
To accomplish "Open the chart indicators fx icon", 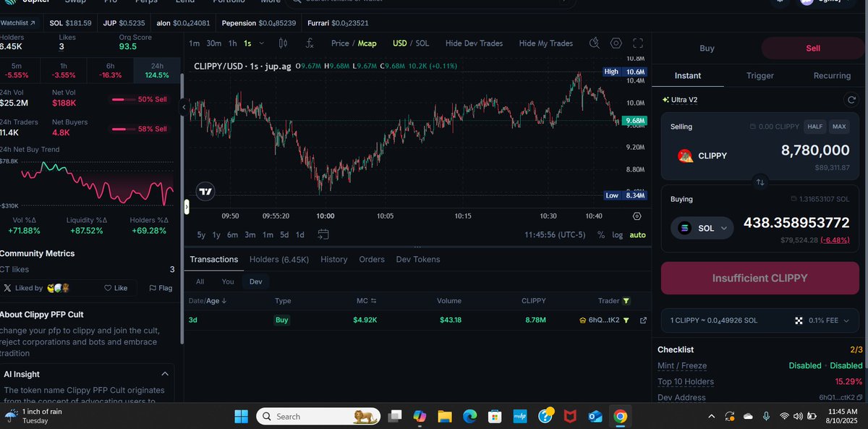I will click(x=310, y=43).
